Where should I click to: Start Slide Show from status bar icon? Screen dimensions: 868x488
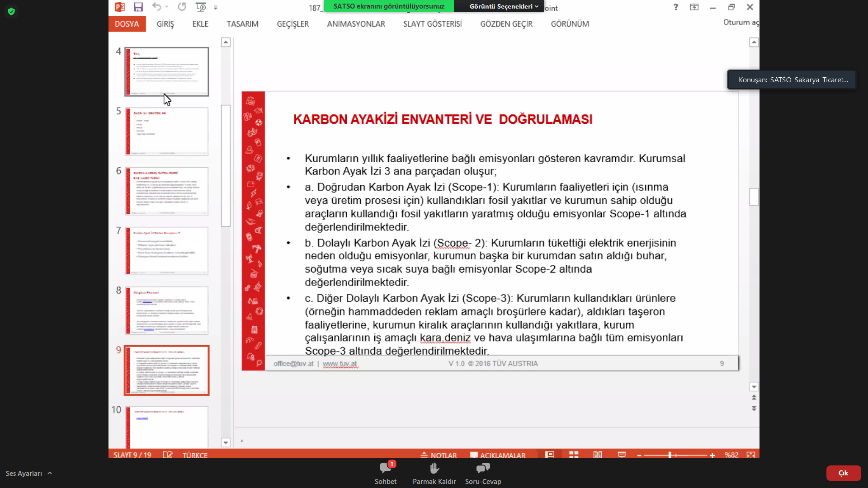point(622,455)
